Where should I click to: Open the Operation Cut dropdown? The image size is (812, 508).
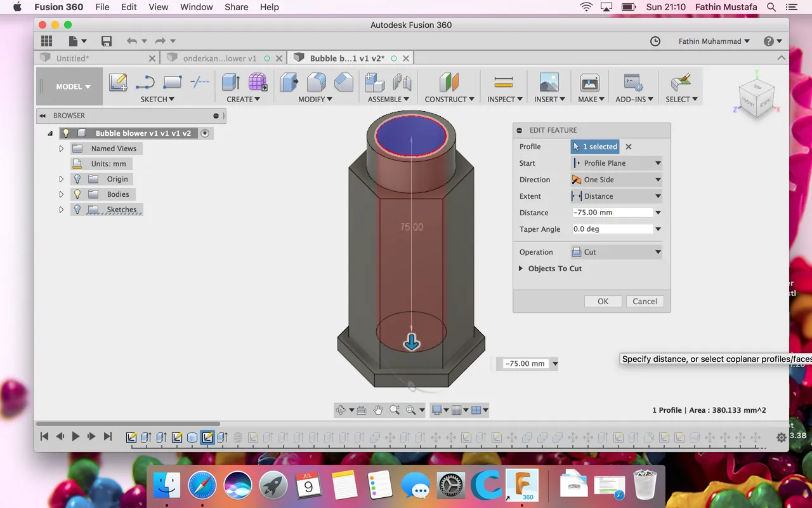click(x=616, y=252)
